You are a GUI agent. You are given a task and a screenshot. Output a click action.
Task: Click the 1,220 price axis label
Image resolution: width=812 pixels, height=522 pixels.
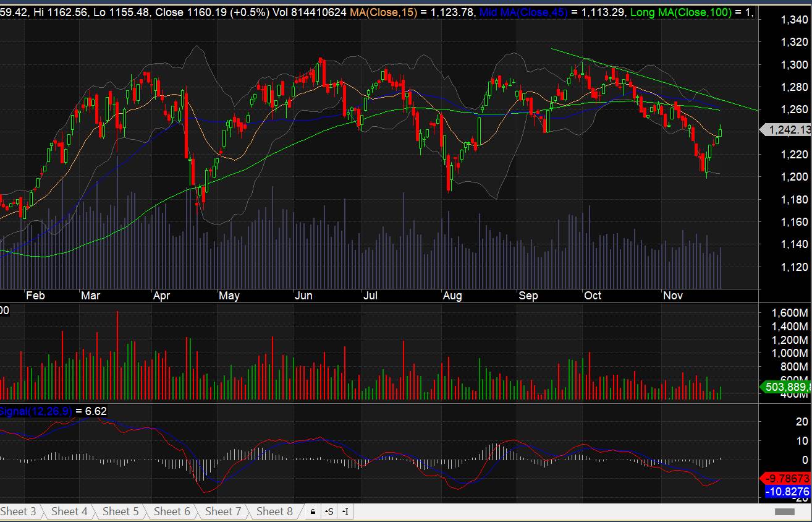click(x=794, y=155)
